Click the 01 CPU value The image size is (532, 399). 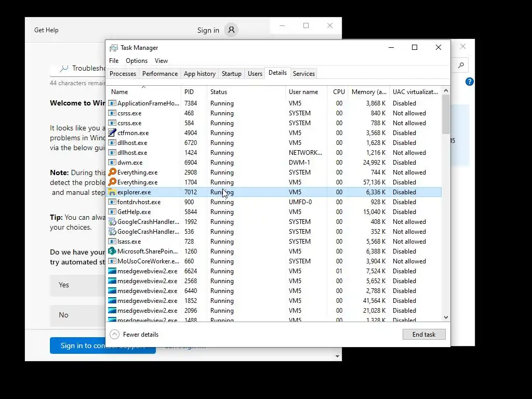coord(339,271)
